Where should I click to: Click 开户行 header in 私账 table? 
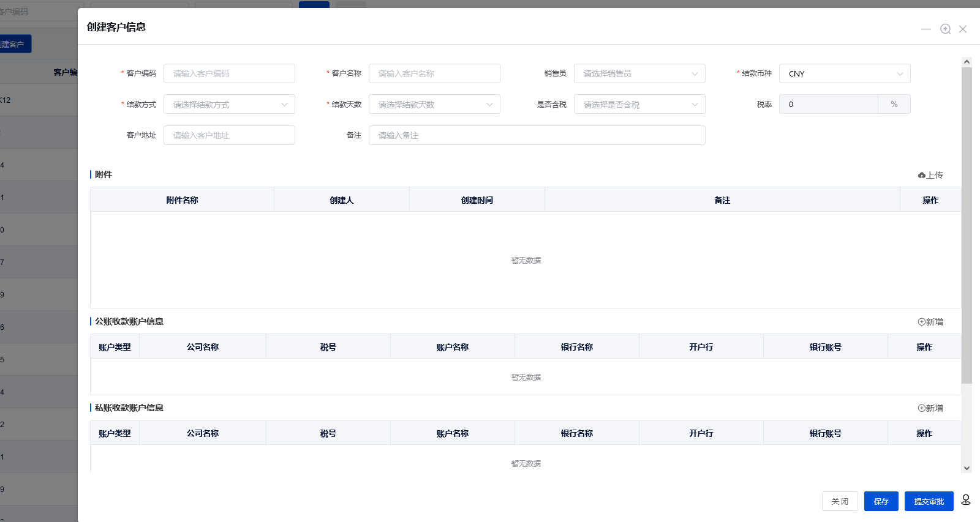(x=701, y=433)
